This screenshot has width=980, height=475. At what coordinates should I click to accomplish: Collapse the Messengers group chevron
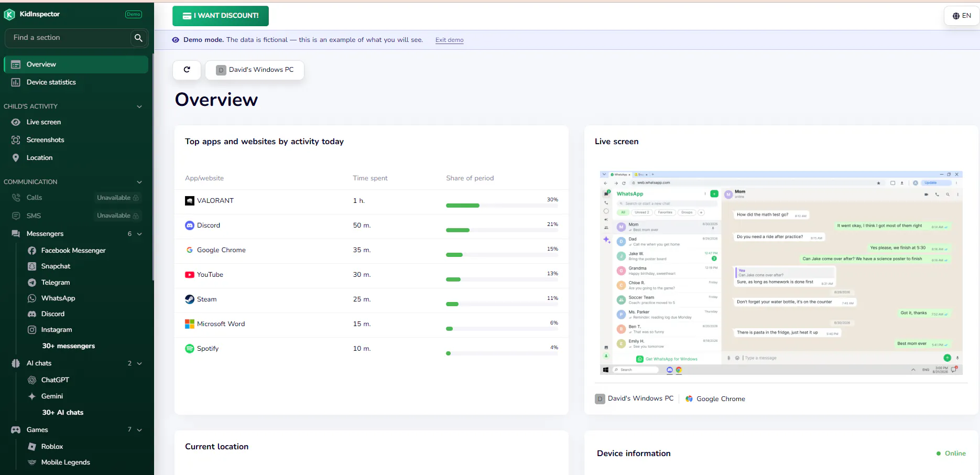(x=139, y=234)
